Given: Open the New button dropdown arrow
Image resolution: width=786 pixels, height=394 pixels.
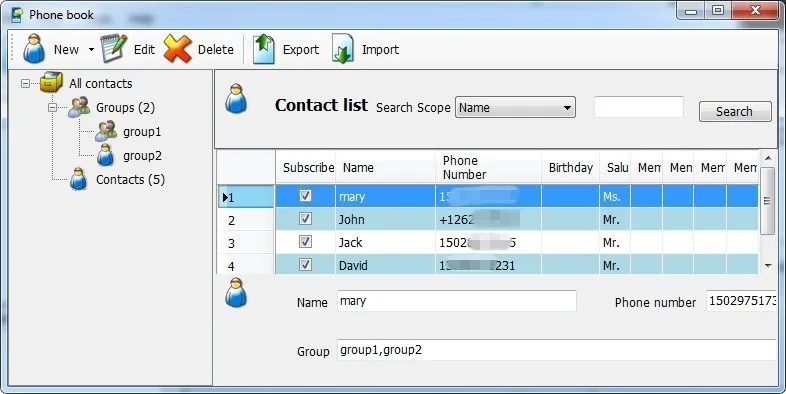Looking at the screenshot, I should tap(91, 50).
